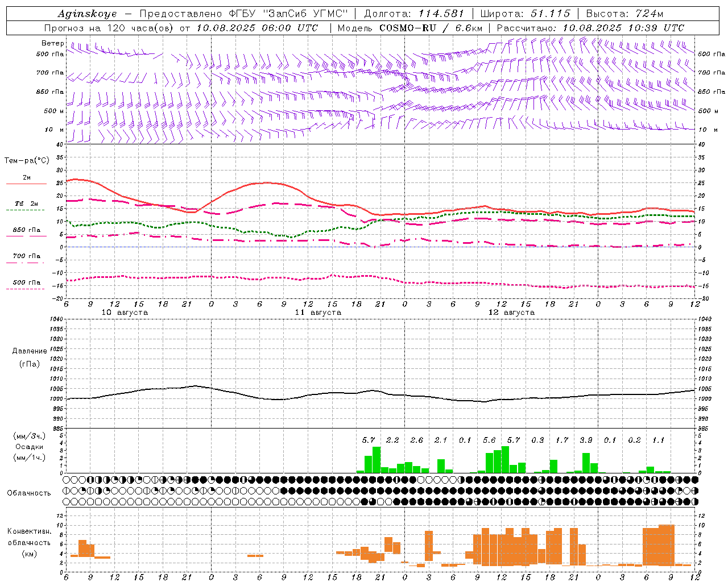728x582 pixels.
Task: Click the precipitation total 0.2
Action: tap(634, 440)
